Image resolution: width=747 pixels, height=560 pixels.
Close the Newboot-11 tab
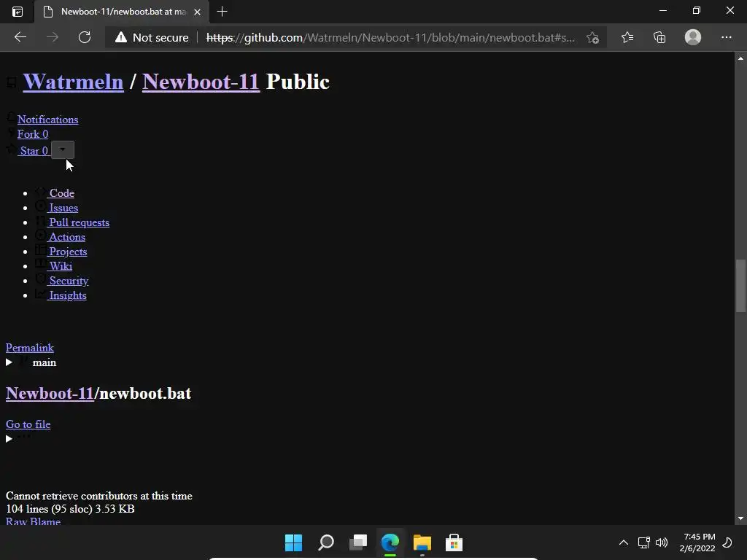[197, 12]
